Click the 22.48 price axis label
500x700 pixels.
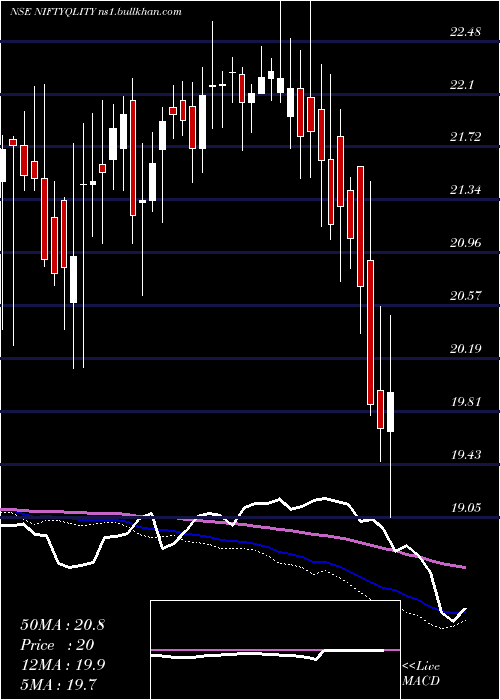(465, 32)
